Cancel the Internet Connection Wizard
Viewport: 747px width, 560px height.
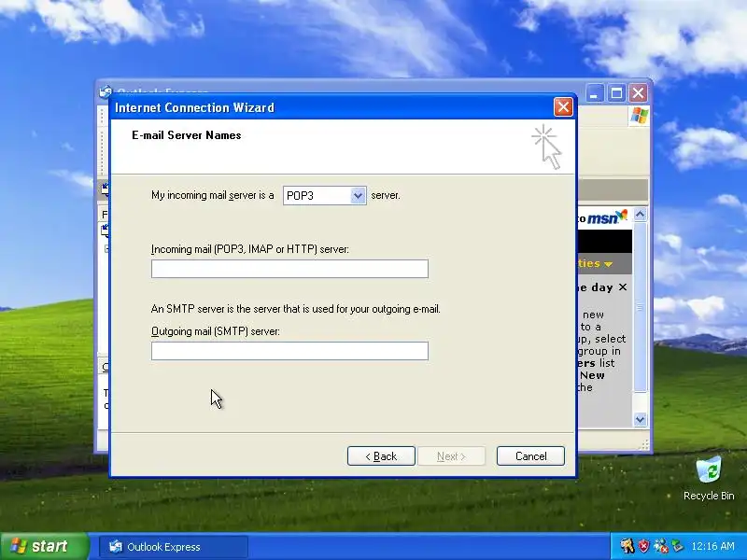(x=530, y=456)
